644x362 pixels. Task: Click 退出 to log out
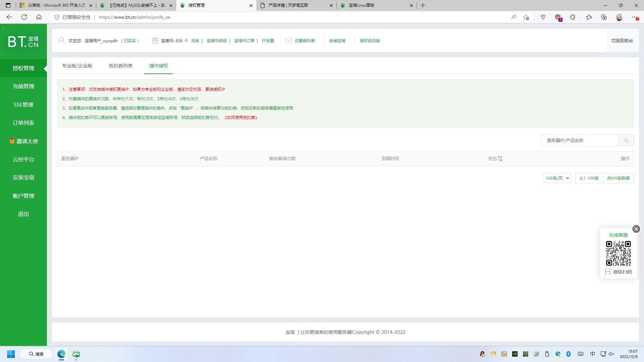pos(23,214)
